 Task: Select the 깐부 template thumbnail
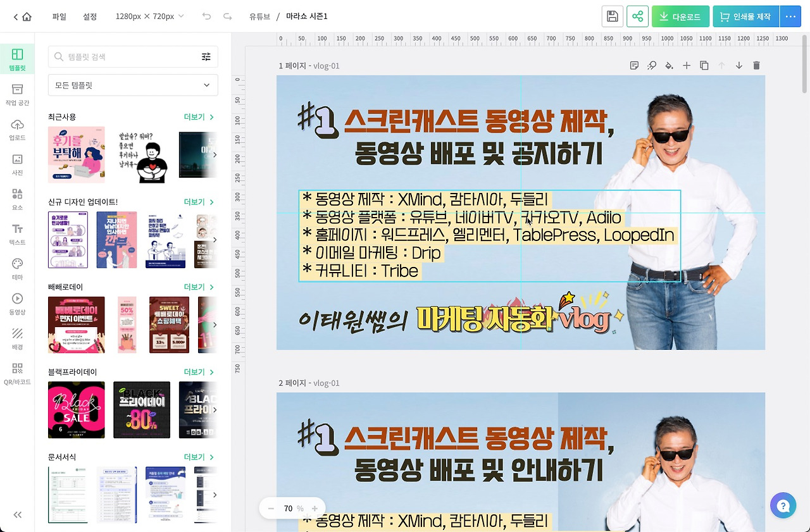(116, 240)
